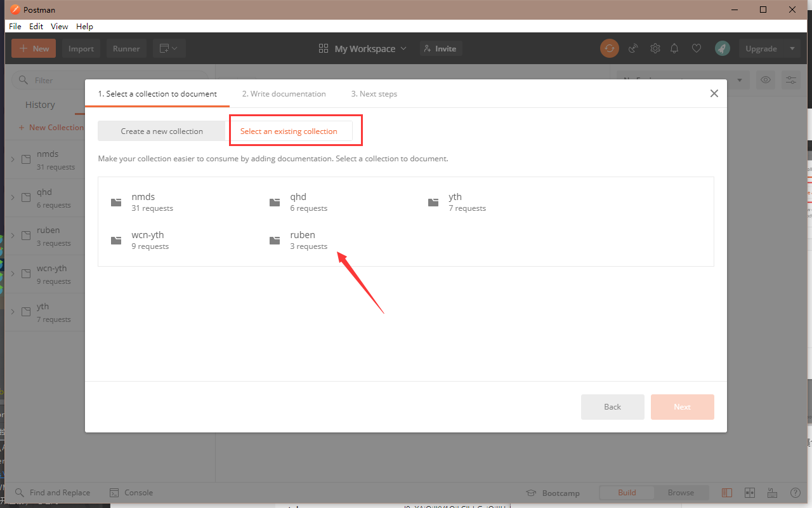Open the My Workspace dropdown
The image size is (812, 508).
(362, 48)
